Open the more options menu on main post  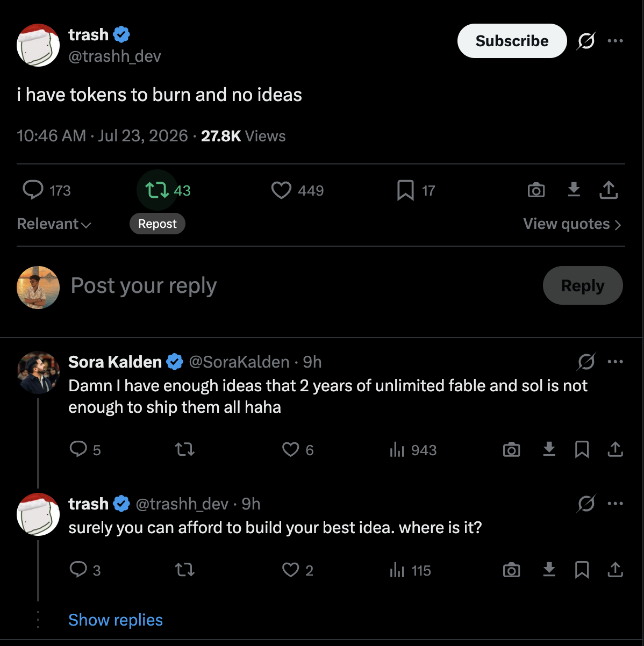pos(615,41)
